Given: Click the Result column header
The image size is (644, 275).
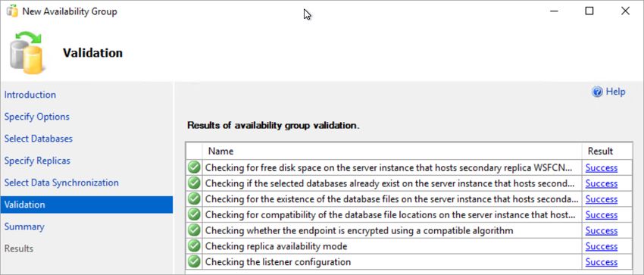Looking at the screenshot, I should [x=607, y=151].
